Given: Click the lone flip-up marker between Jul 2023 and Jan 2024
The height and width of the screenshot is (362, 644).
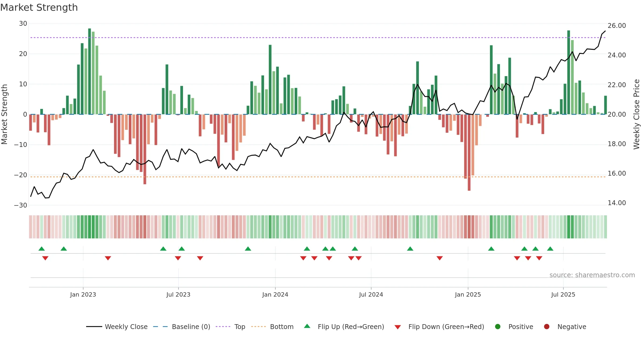Looking at the screenshot, I should 248,249.
